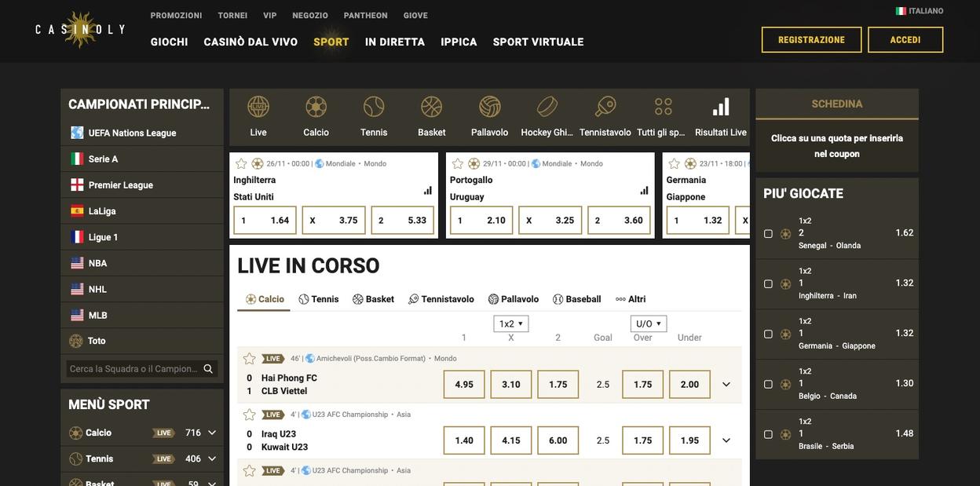The width and height of the screenshot is (980, 486).
Task: Favorite the Germania vs Giappone match star
Action: pos(675,163)
